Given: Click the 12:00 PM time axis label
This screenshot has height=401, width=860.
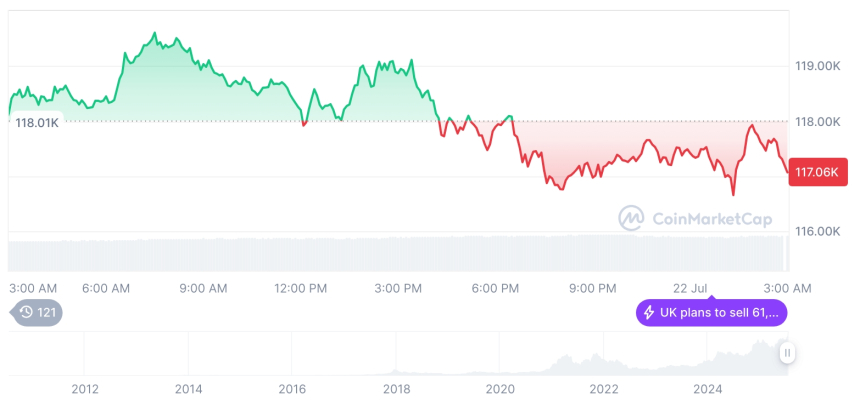Looking at the screenshot, I should (x=300, y=288).
